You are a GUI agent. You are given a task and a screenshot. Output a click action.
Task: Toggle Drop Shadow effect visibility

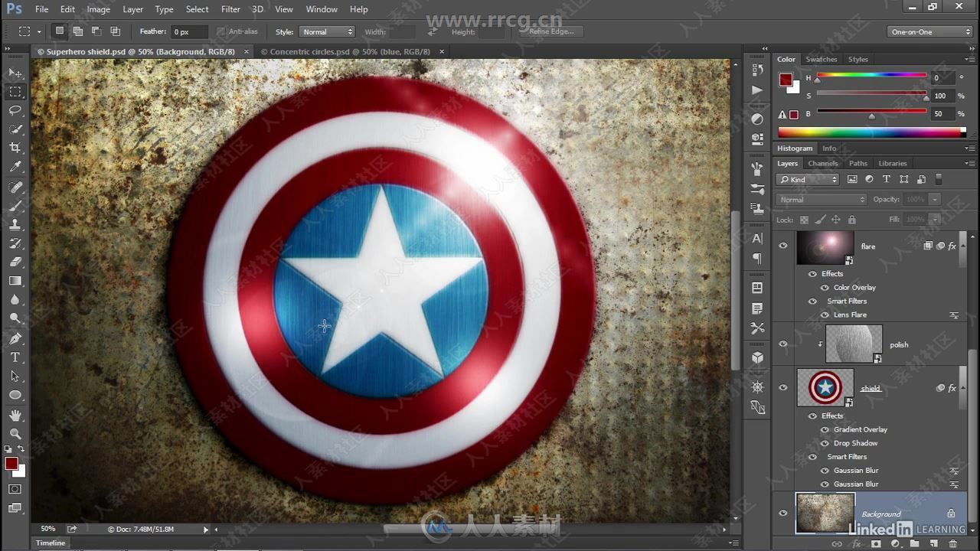(x=825, y=443)
